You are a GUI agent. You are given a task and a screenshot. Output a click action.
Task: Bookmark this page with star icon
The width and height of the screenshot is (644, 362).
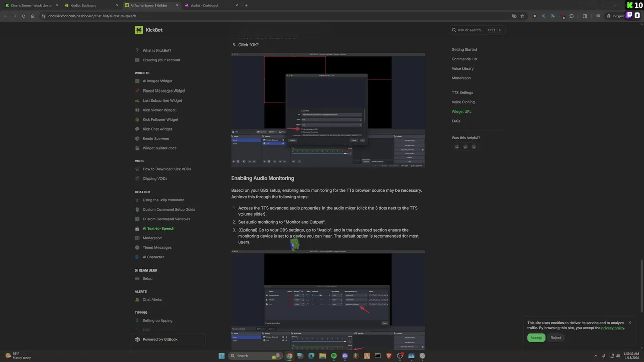coord(522,16)
